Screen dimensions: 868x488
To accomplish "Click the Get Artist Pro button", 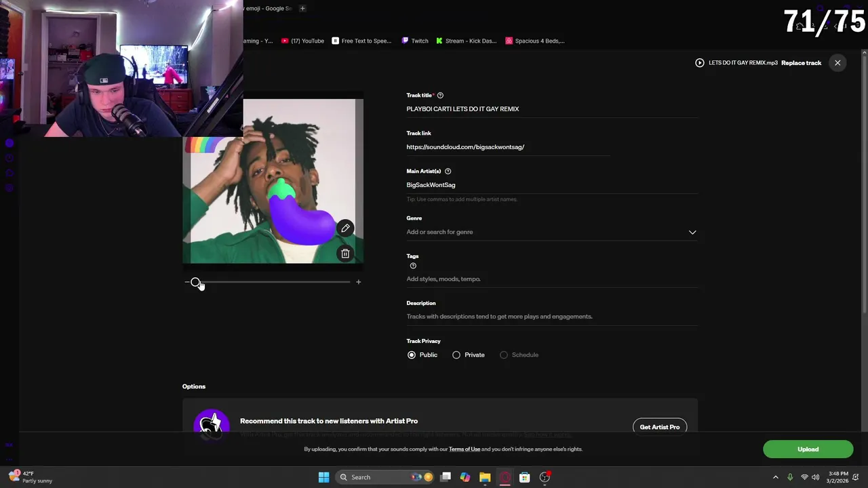I will pyautogui.click(x=659, y=427).
